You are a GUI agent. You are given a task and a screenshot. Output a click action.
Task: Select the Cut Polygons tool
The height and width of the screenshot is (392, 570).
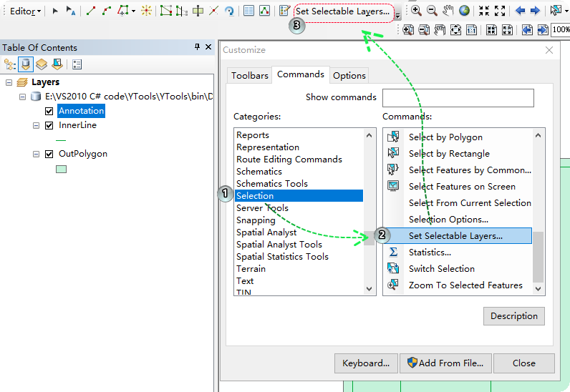pos(198,11)
